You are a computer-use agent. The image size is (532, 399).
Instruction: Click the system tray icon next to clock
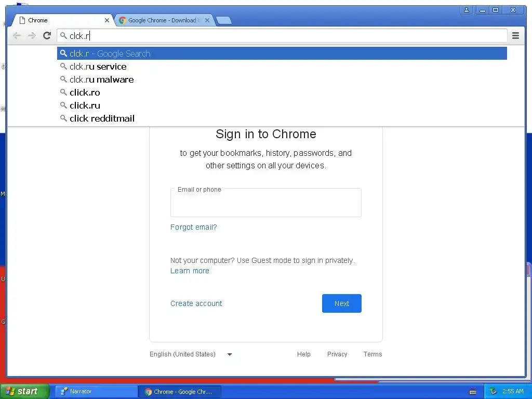pos(493,392)
